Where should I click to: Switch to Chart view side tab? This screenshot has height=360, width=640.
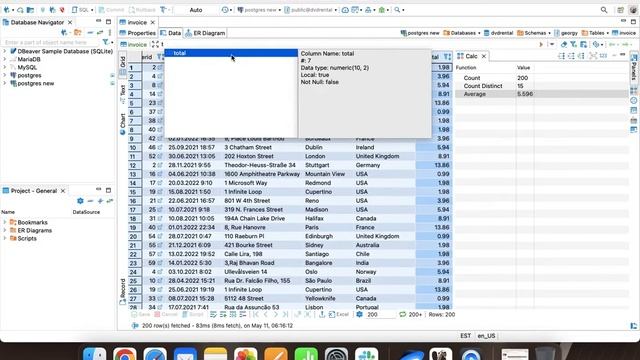[x=122, y=124]
